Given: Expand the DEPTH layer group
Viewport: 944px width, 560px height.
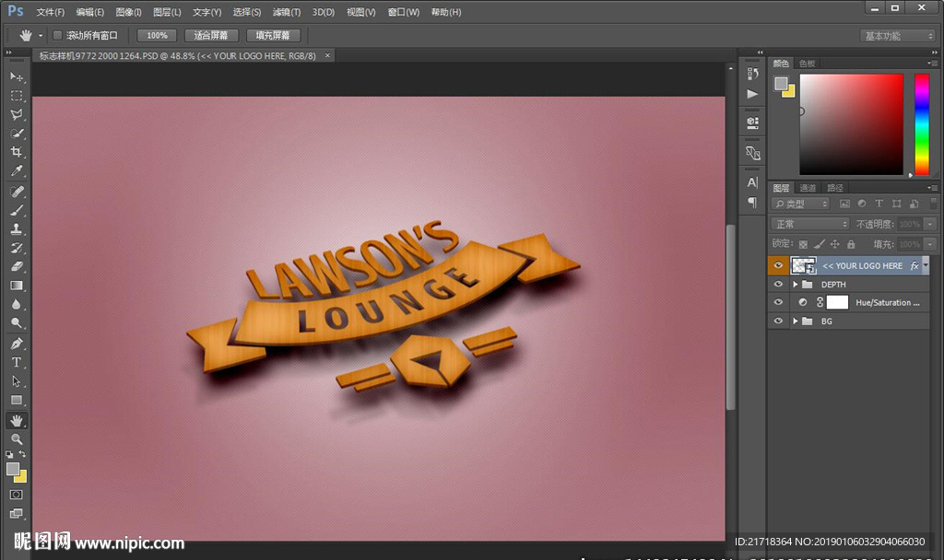Looking at the screenshot, I should [x=795, y=284].
